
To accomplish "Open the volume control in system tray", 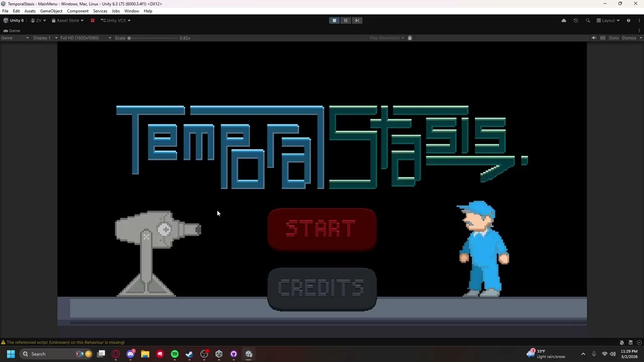I will click(x=613, y=354).
